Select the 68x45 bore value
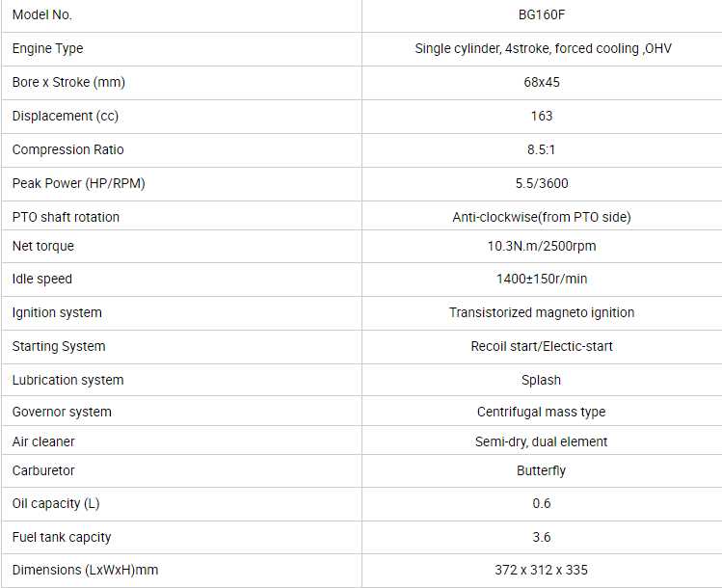 (541, 82)
